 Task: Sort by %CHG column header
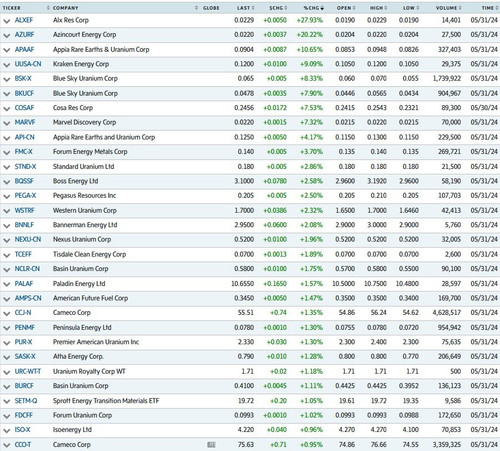tap(313, 8)
